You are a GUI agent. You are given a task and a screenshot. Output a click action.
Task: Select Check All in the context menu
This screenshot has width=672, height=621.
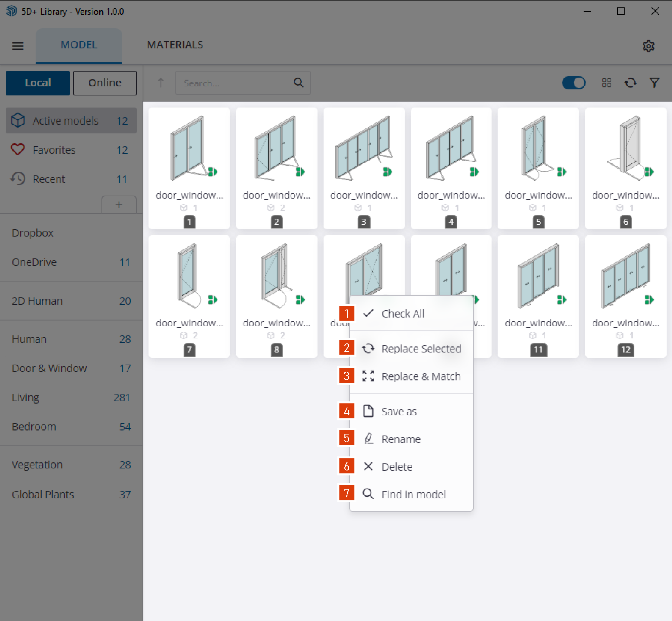(x=403, y=313)
